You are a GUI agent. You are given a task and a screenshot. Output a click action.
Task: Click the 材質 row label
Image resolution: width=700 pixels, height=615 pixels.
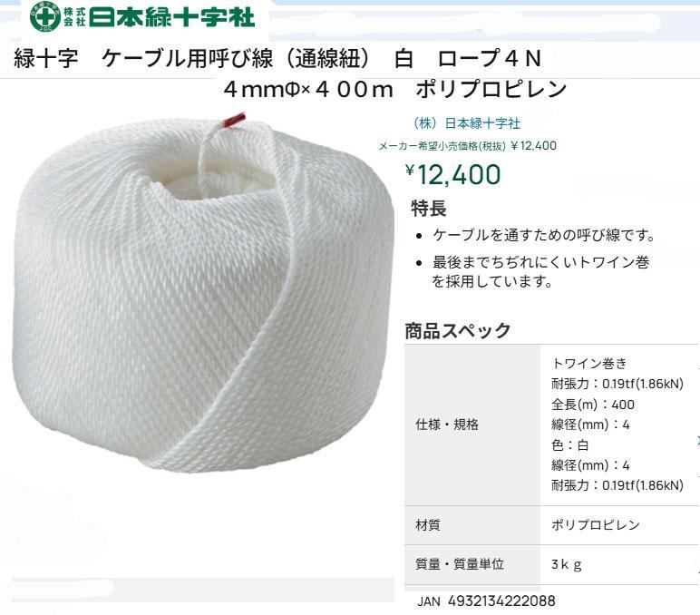(x=428, y=525)
